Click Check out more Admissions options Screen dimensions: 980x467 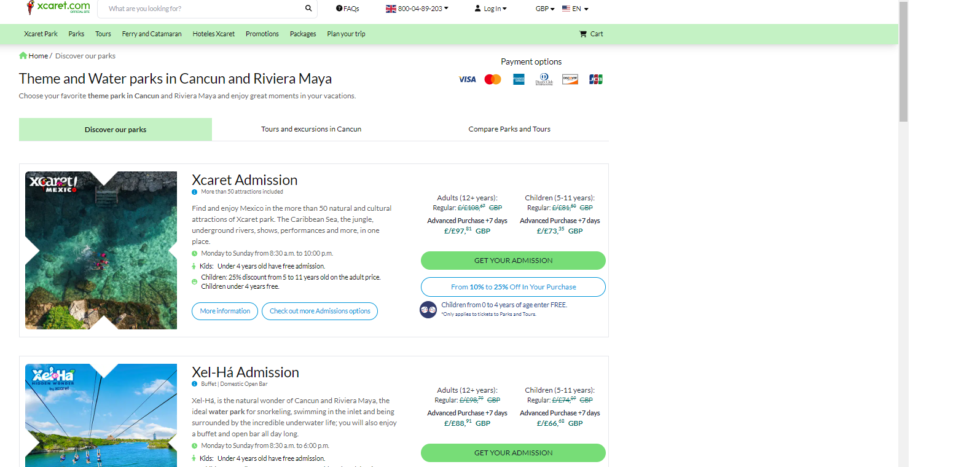point(319,311)
